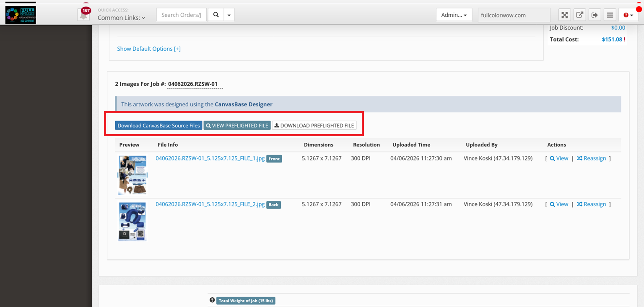Open the notifications bell with 167 badge
The width and height of the screenshot is (644, 307).
click(84, 15)
